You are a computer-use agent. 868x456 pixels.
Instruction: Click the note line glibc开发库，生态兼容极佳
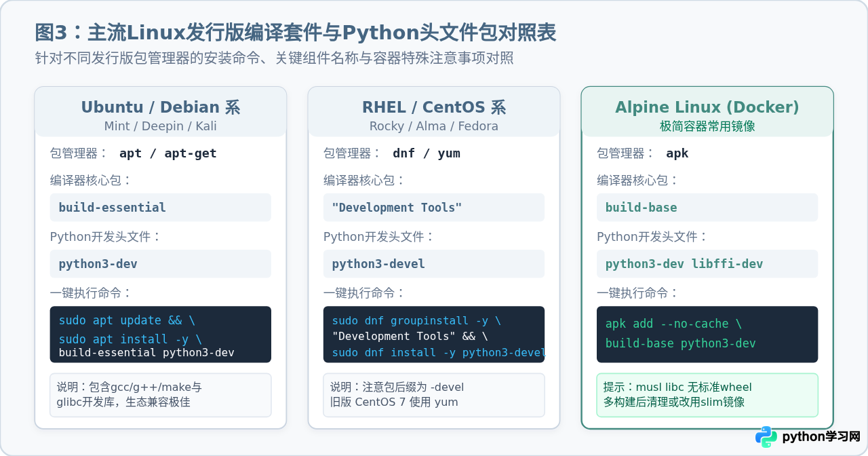coord(123,402)
